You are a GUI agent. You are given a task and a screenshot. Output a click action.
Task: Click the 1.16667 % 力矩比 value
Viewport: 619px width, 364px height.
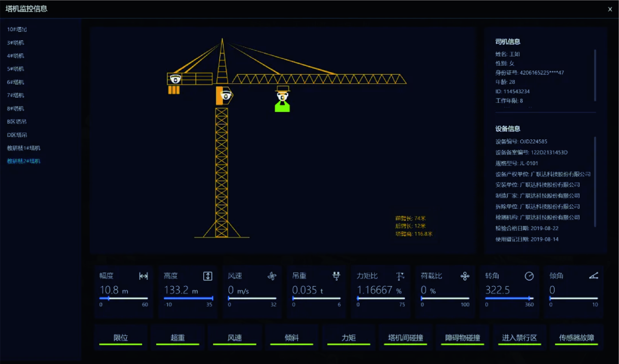click(379, 290)
